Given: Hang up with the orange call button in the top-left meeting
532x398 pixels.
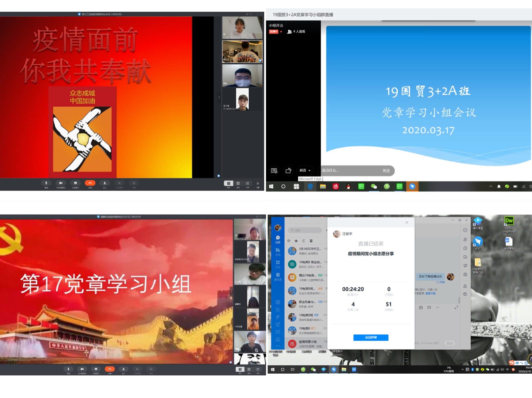Looking at the screenshot, I should point(90,183).
